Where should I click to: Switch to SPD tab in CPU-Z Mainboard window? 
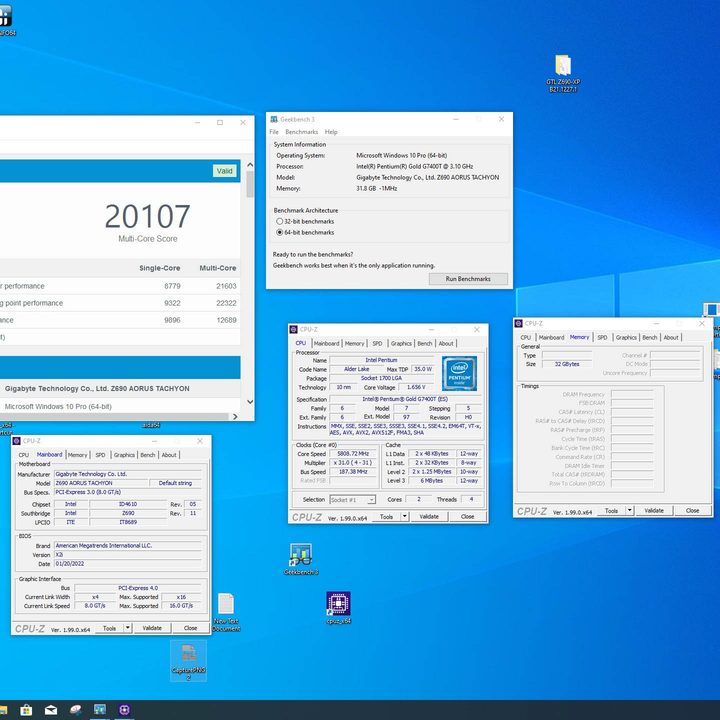tap(101, 455)
